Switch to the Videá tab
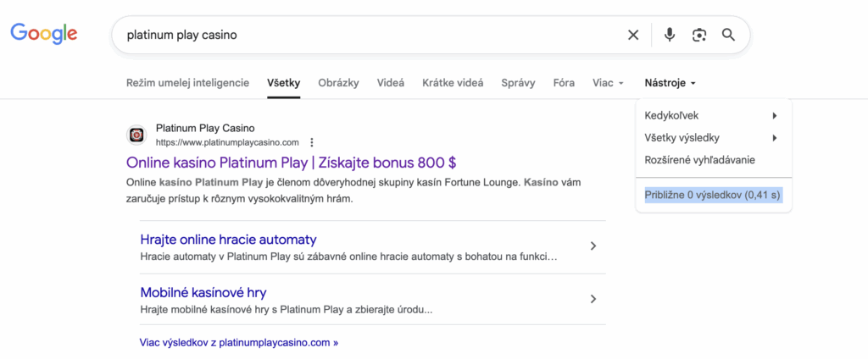This screenshot has width=868, height=359. point(390,83)
